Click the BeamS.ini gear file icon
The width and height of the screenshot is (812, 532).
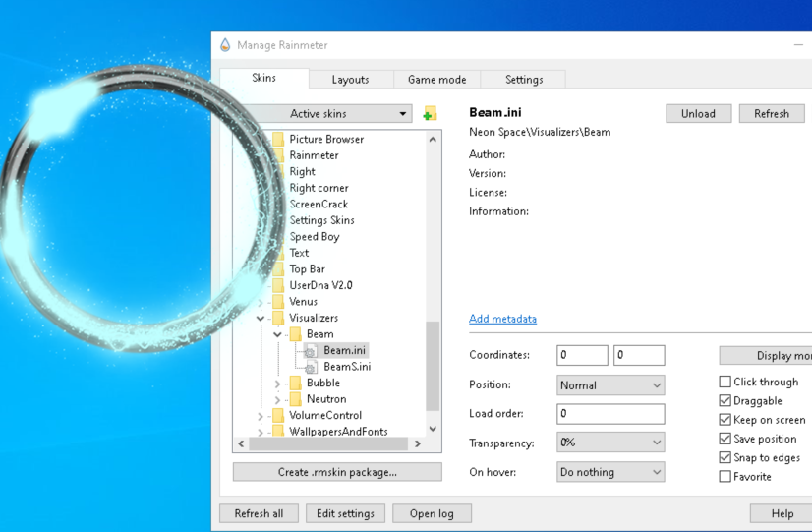(x=310, y=367)
